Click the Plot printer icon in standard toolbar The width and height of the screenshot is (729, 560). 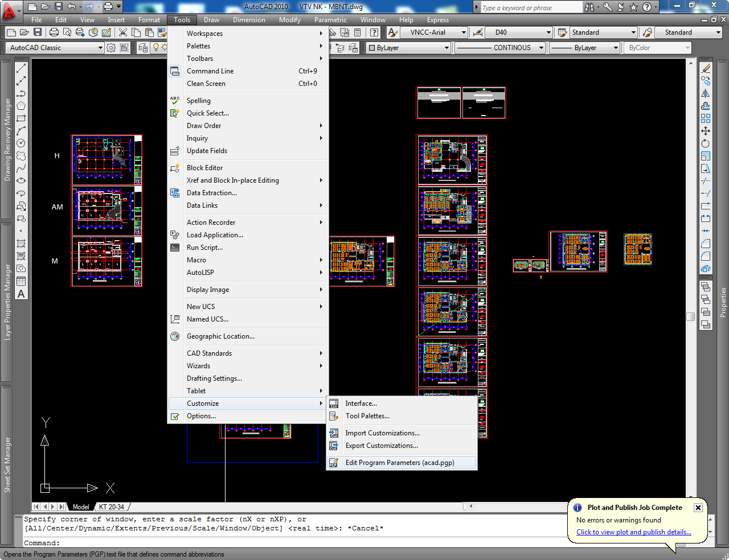[x=54, y=32]
